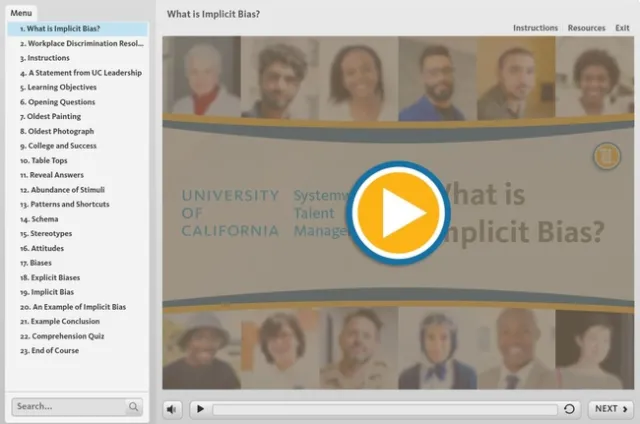The height and width of the screenshot is (424, 640).
Task: Open the Resources panel
Action: click(x=586, y=28)
